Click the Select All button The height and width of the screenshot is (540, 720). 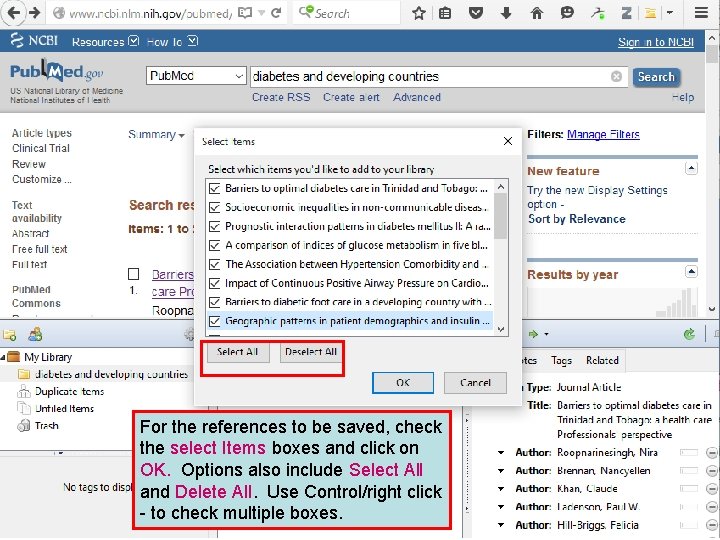click(237, 352)
